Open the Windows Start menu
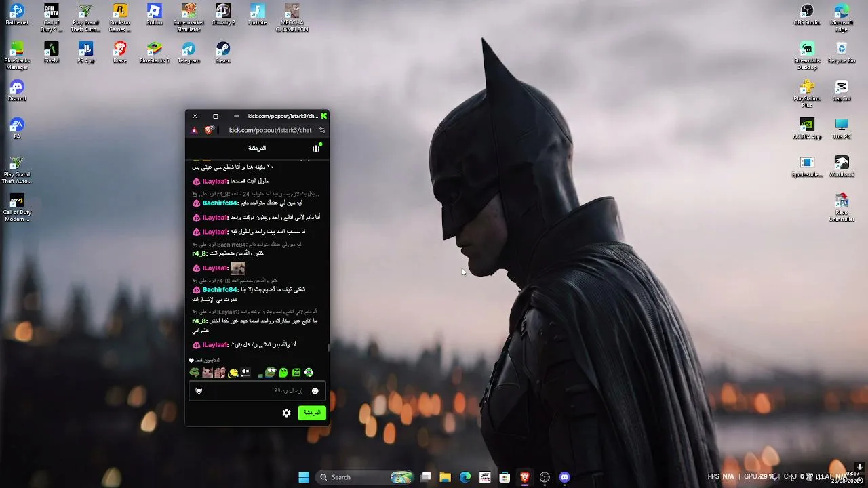This screenshot has width=868, height=488. (304, 477)
